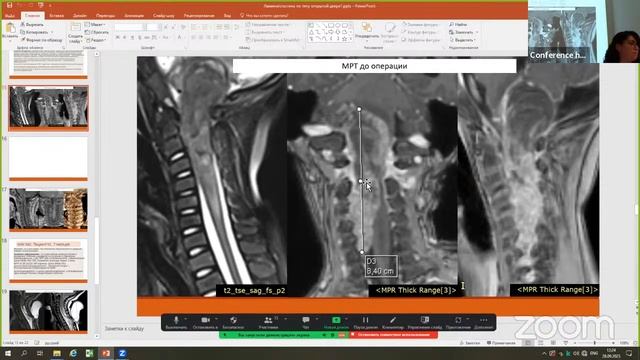Open the View (Вид) ribbon tab

227,16
